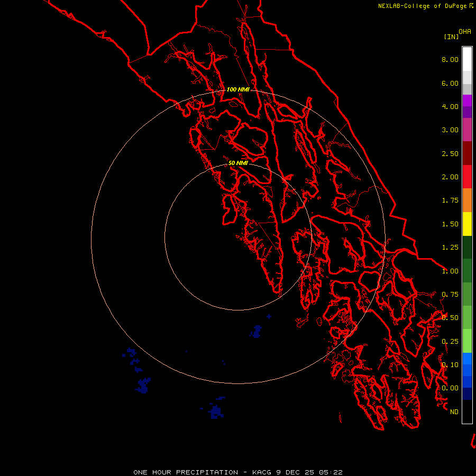Viewport: 476px width, 476px height.
Task: Select the bright purple legend swatch
Action: [x=467, y=100]
